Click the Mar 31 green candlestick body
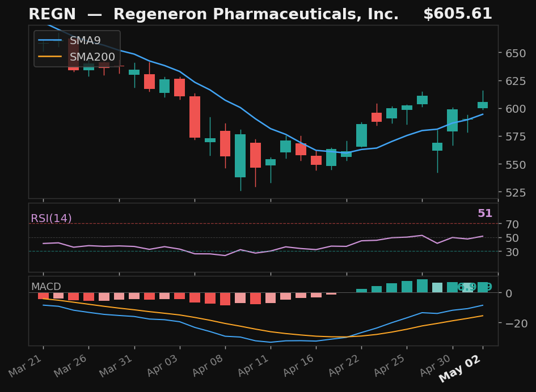Image resolution: width=536 pixels, height=392 pixels. 134,72
